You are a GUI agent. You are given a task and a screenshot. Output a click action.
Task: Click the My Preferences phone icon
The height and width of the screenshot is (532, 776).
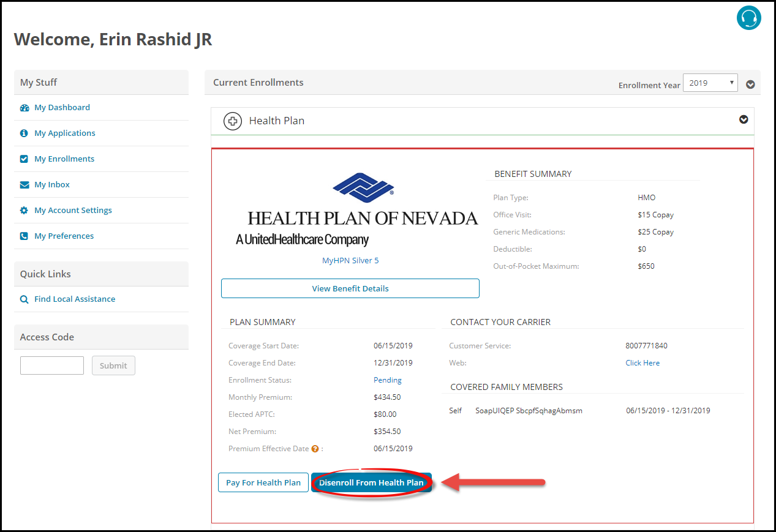(24, 236)
